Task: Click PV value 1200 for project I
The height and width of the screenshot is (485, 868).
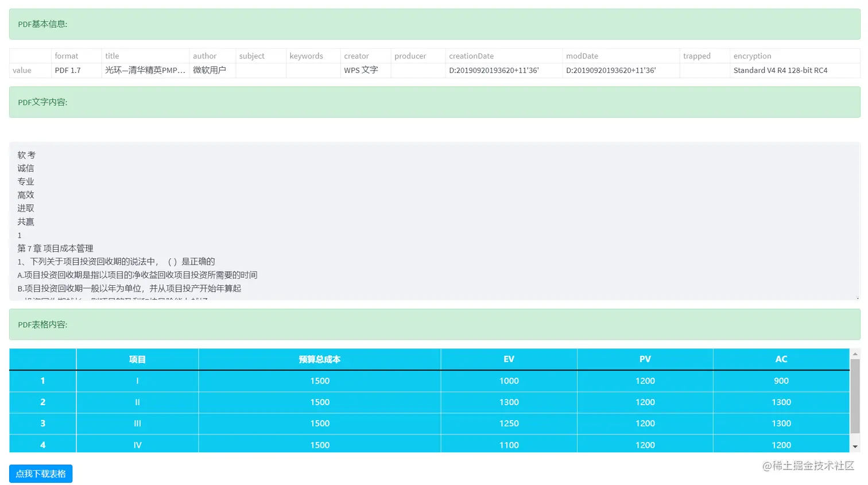Action: coord(645,381)
